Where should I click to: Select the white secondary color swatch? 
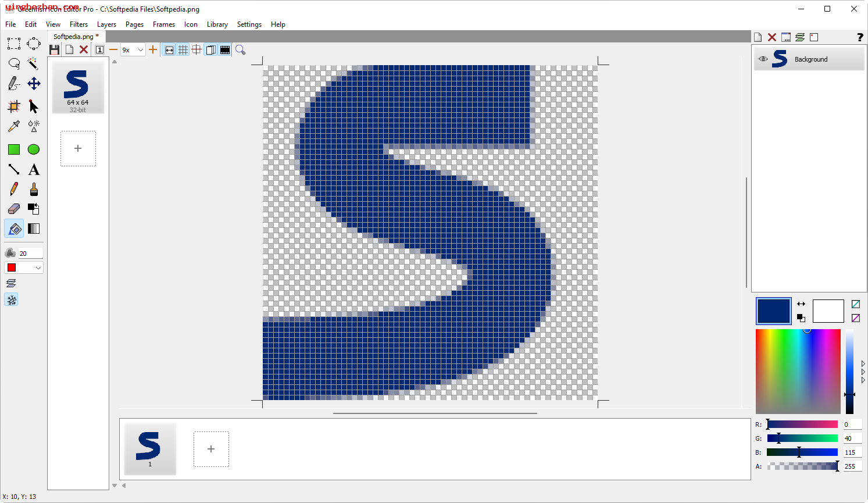828,311
